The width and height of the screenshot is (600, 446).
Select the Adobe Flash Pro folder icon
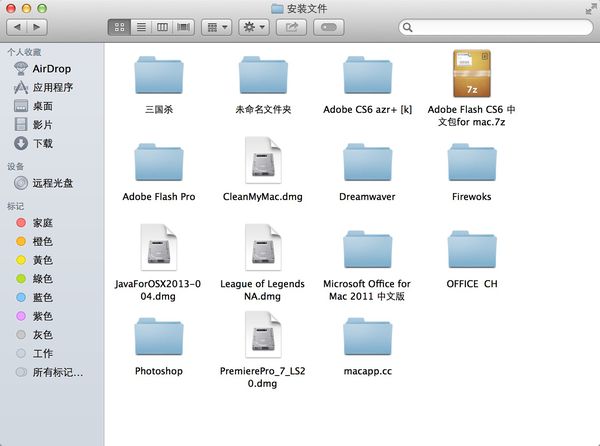[x=159, y=163]
